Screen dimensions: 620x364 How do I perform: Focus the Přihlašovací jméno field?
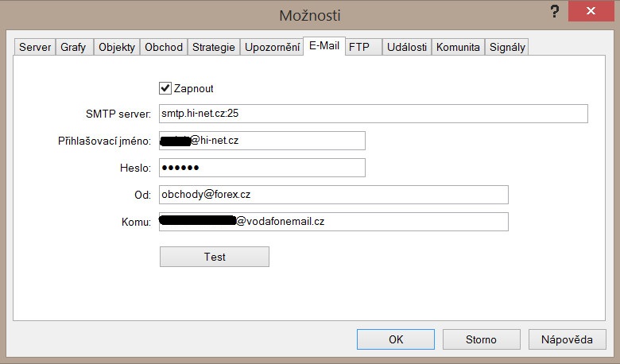[x=262, y=141]
